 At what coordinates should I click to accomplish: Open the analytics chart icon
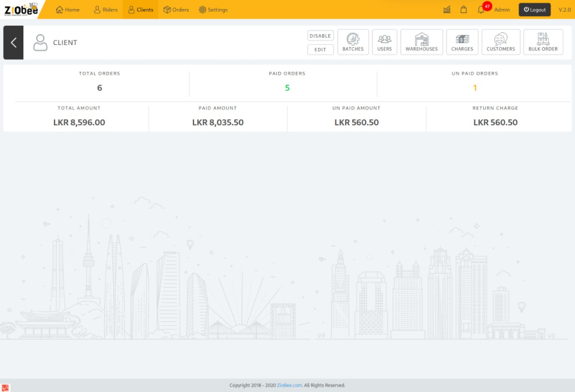pyautogui.click(x=446, y=9)
